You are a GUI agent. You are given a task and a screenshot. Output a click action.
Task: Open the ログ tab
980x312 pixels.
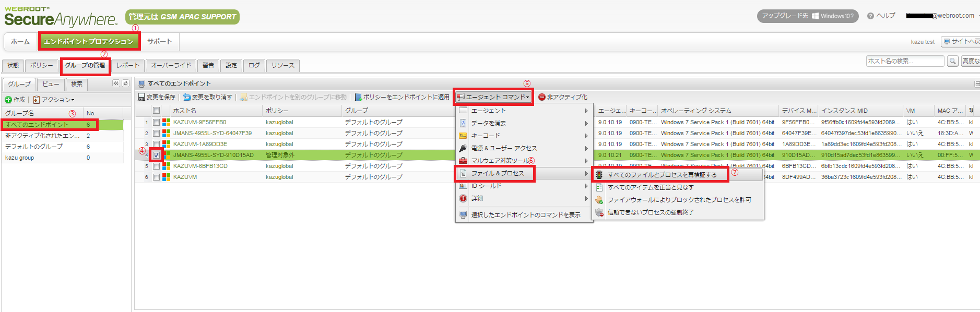tap(254, 66)
